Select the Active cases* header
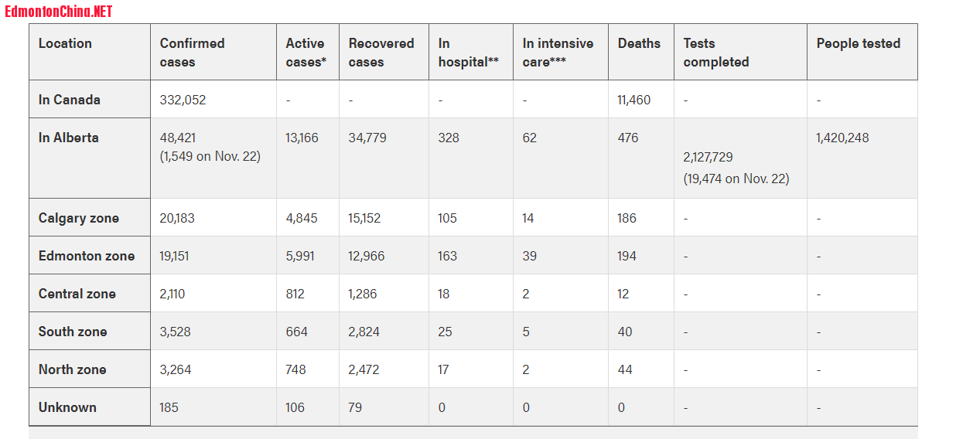The height and width of the screenshot is (439, 980). tap(306, 53)
